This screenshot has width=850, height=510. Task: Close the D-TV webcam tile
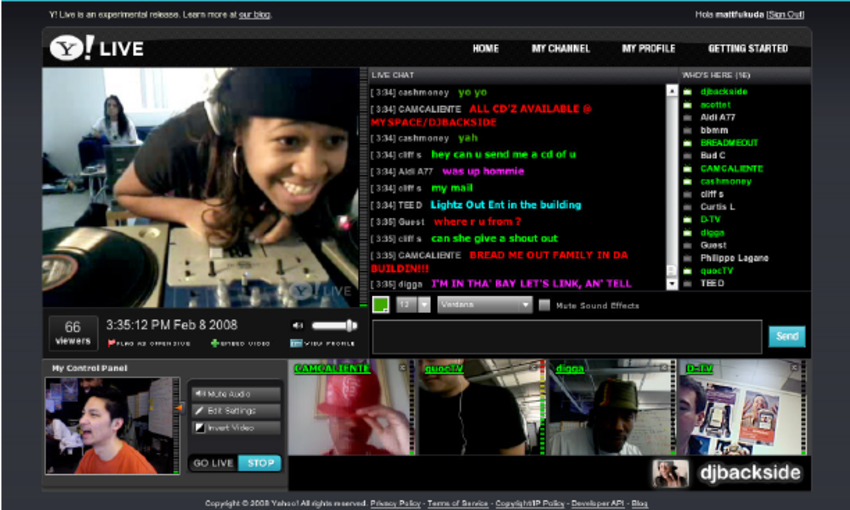(x=794, y=367)
